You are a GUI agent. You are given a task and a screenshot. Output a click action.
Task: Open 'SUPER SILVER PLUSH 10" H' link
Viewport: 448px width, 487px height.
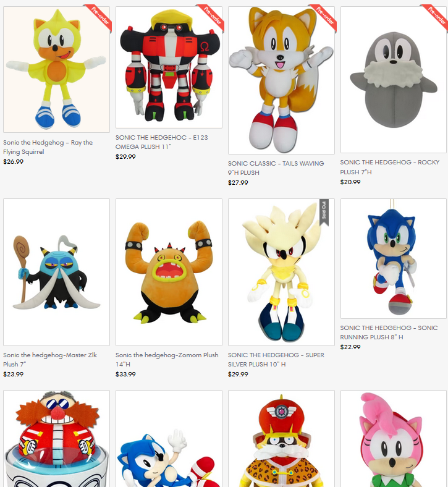[276, 359]
